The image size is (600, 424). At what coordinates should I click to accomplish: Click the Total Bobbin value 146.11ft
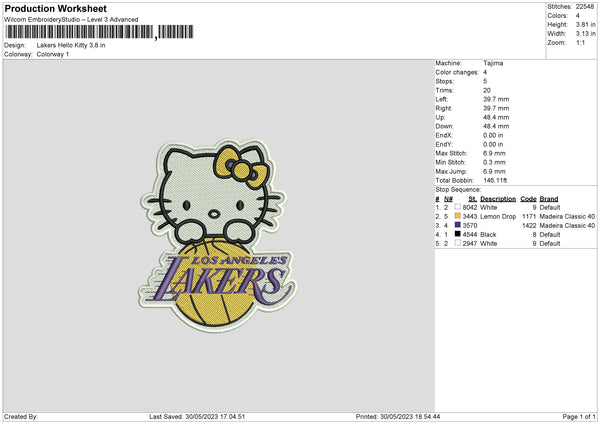[x=495, y=180]
